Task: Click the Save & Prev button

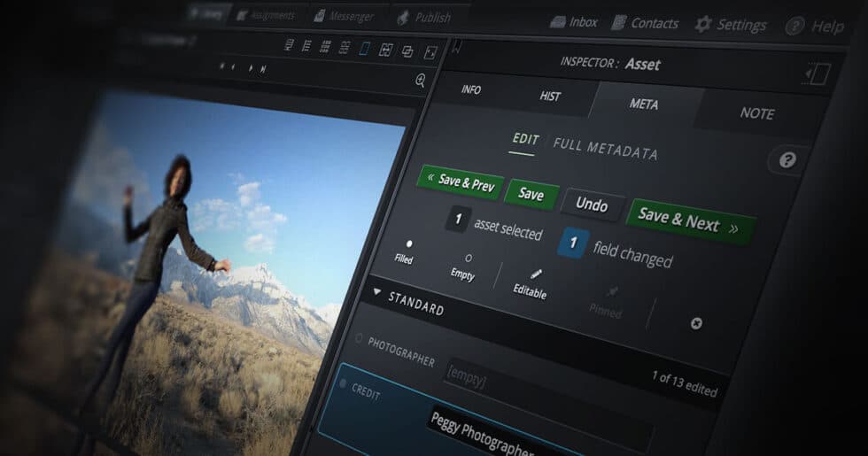Action: [461, 182]
